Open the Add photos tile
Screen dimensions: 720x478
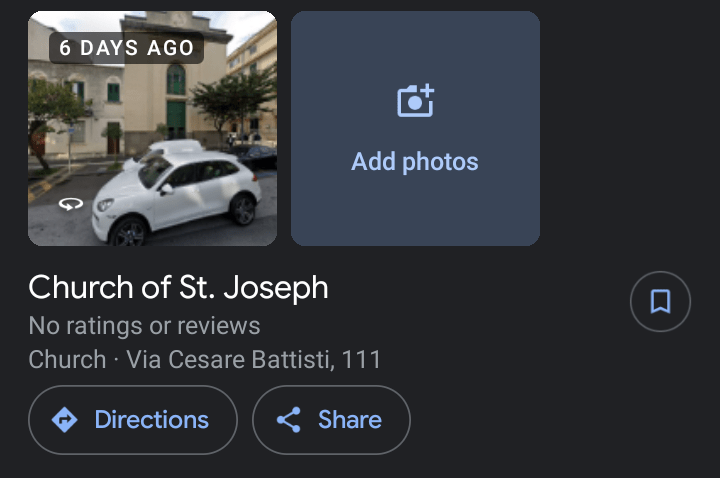tap(415, 128)
